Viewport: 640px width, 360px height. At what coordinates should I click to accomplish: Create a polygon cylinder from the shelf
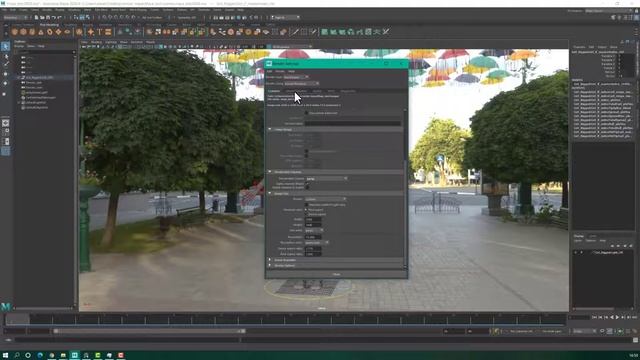pyautogui.click(x=32, y=32)
